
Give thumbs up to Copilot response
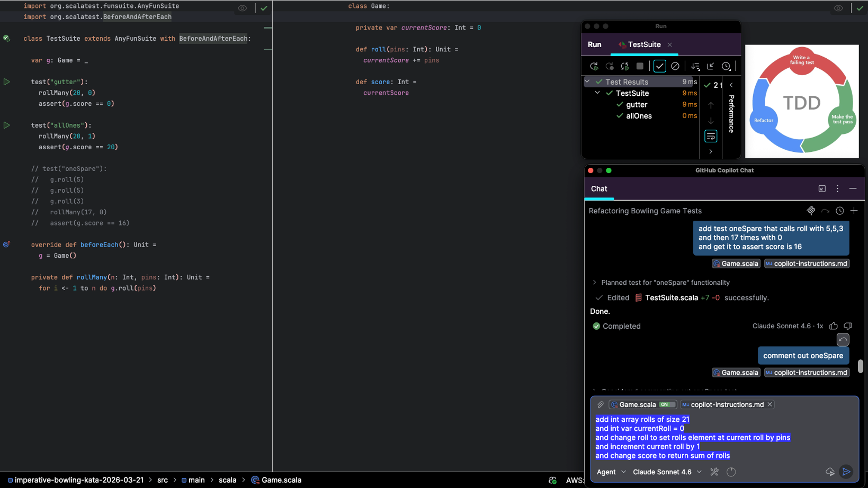tap(834, 326)
